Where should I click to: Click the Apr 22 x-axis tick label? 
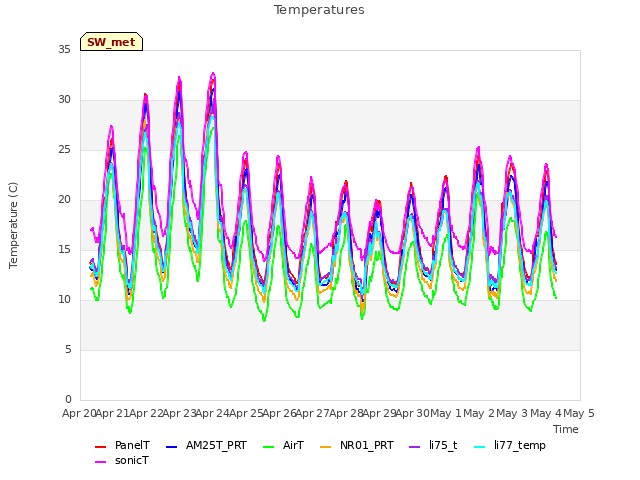tap(146, 413)
